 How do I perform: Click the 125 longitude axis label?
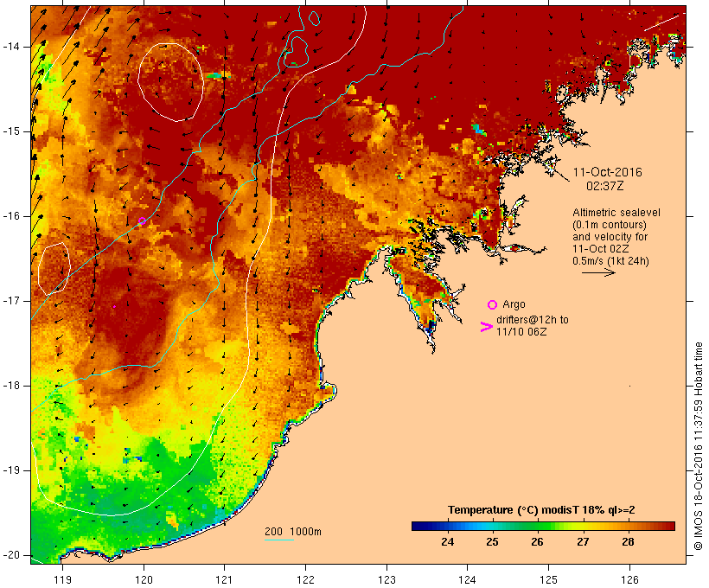click(549, 580)
